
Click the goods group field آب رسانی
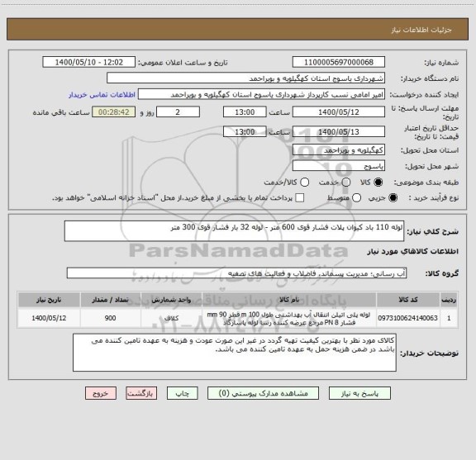236,273
